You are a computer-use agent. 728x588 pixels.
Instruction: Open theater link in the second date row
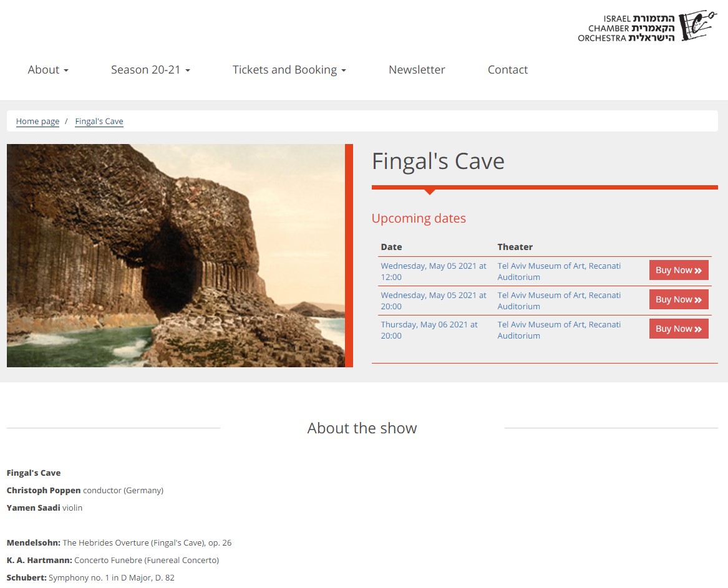pyautogui.click(x=558, y=301)
